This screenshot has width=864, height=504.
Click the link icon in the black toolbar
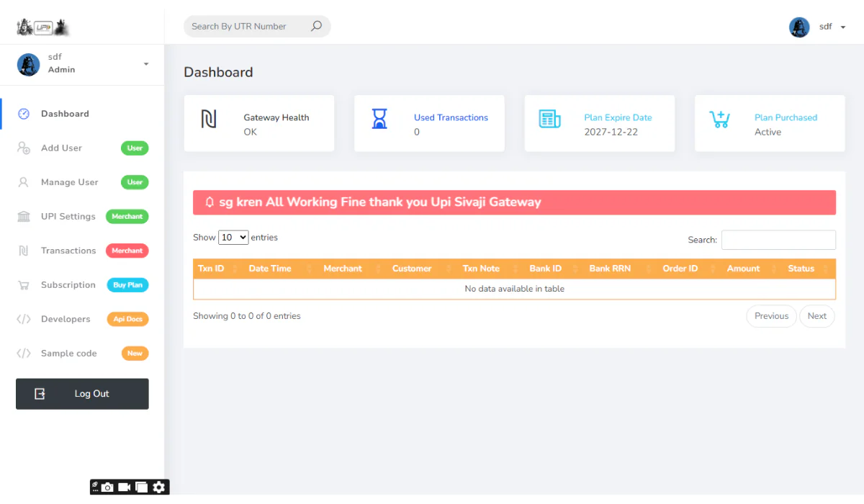(95, 485)
